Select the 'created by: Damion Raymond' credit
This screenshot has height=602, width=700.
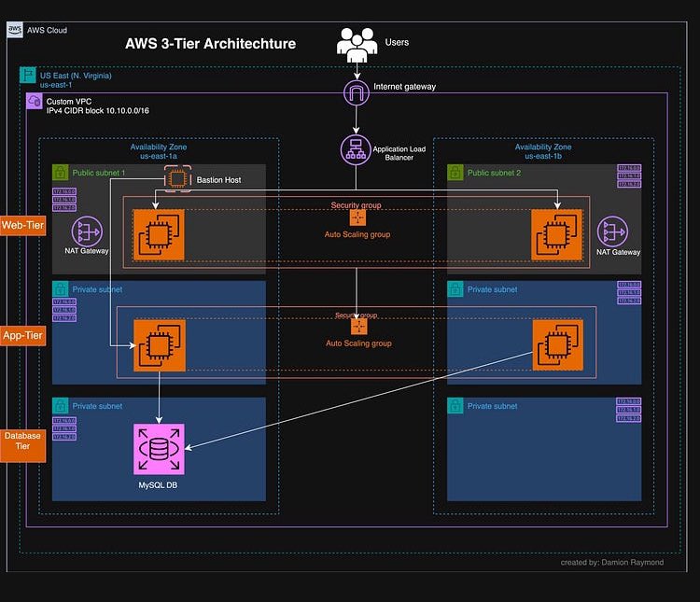pyautogui.click(x=612, y=562)
